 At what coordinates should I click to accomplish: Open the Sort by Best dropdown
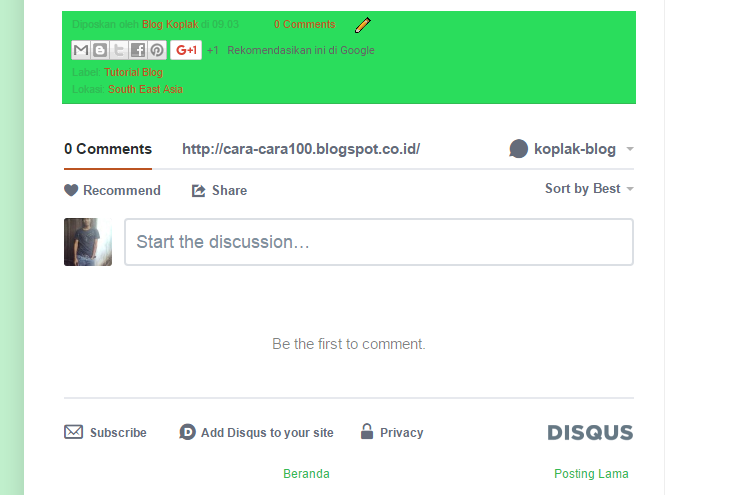[589, 188]
